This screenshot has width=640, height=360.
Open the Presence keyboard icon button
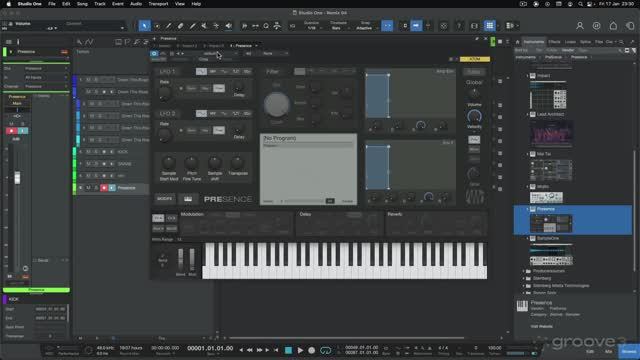click(188, 198)
